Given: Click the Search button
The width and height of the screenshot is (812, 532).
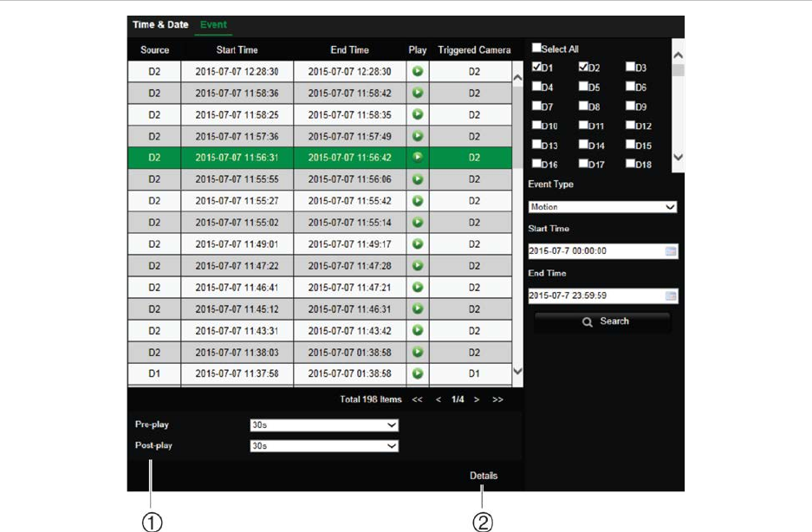Looking at the screenshot, I should [603, 321].
